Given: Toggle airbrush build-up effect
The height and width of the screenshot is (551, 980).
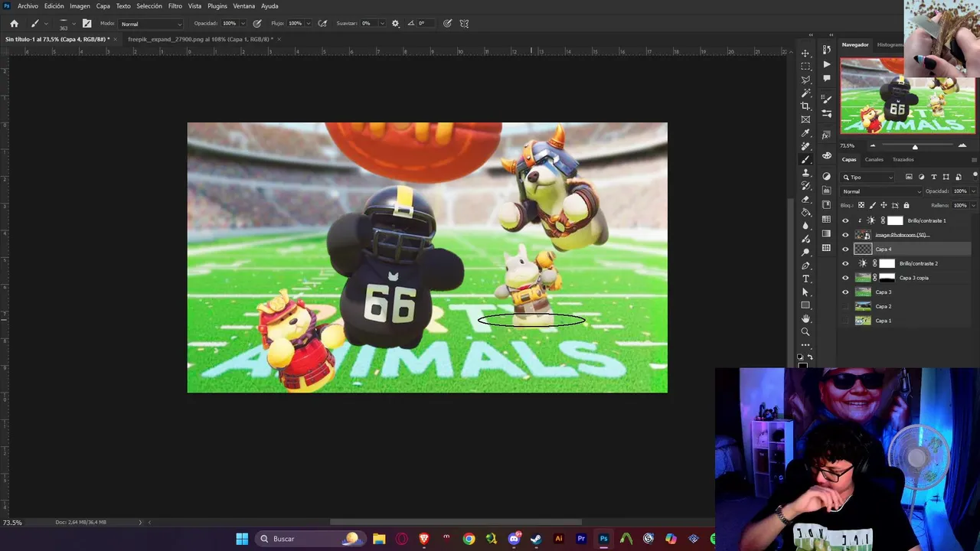Looking at the screenshot, I should [322, 24].
